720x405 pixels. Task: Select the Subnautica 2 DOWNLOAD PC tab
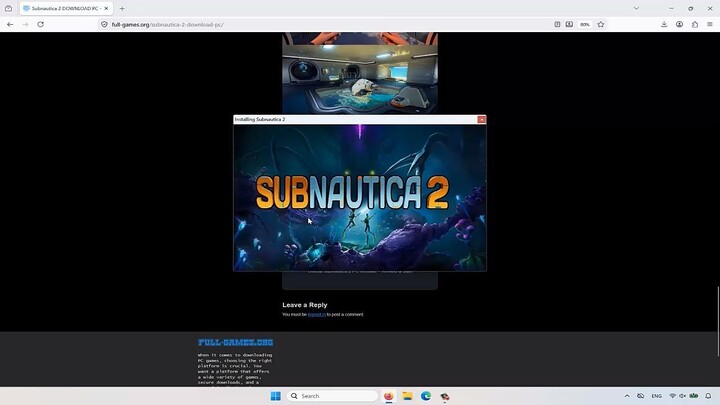66,8
